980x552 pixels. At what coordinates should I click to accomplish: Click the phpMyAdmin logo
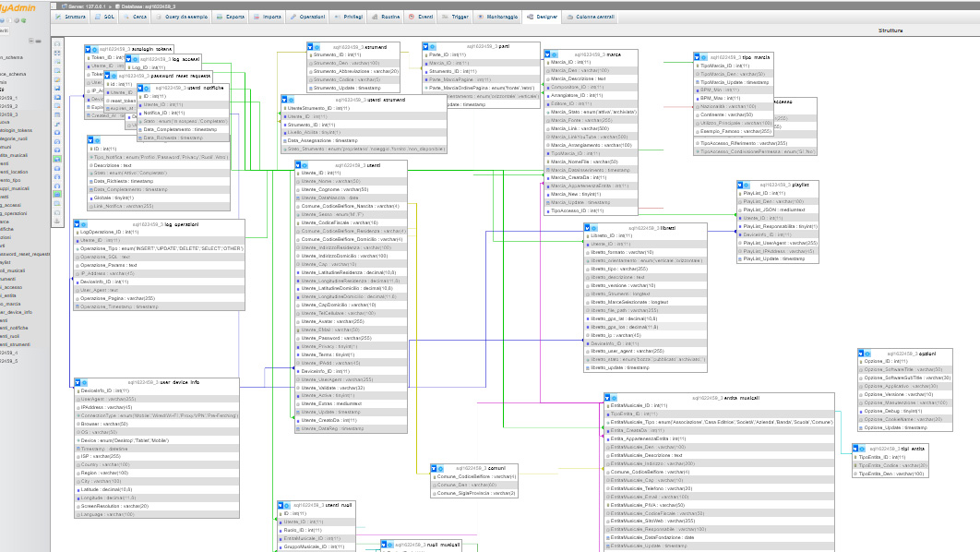point(18,7)
